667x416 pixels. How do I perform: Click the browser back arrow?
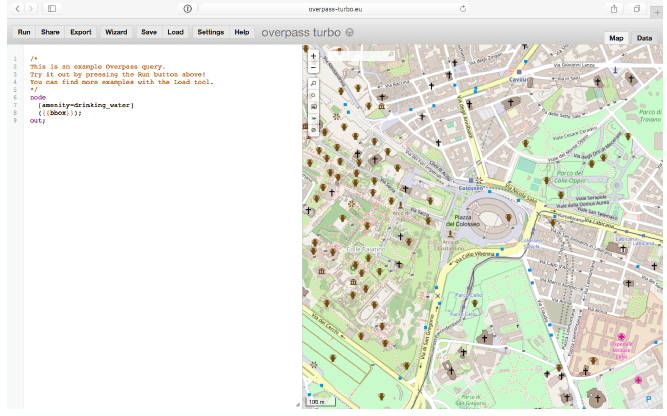click(x=17, y=8)
